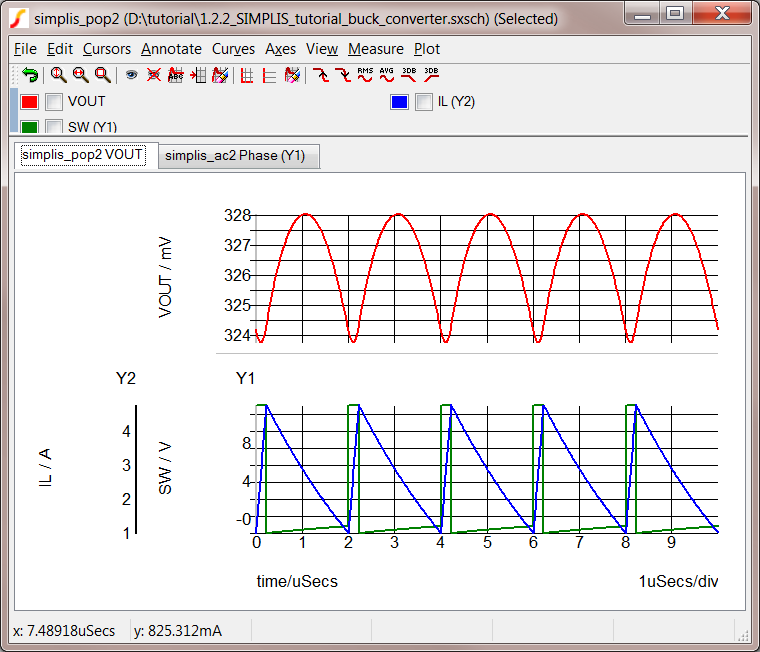Screen dimensions: 760x652
Task: Click the SW (Y1) legend label
Action: tap(93, 127)
